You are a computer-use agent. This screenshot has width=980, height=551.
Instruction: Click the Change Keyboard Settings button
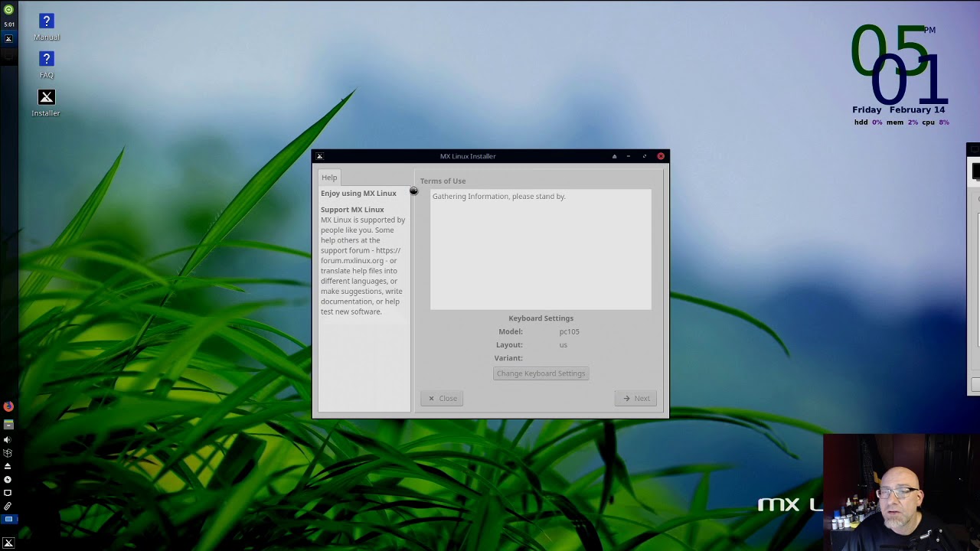point(541,373)
